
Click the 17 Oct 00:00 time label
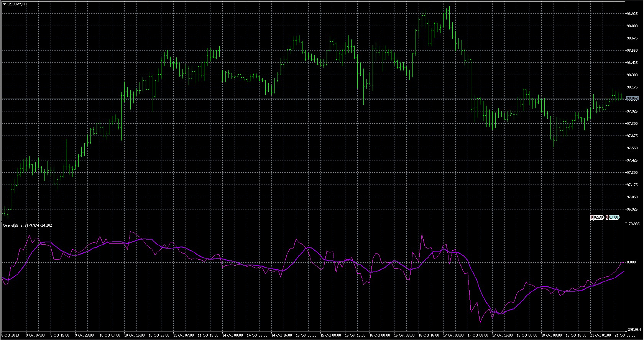[x=453, y=335]
